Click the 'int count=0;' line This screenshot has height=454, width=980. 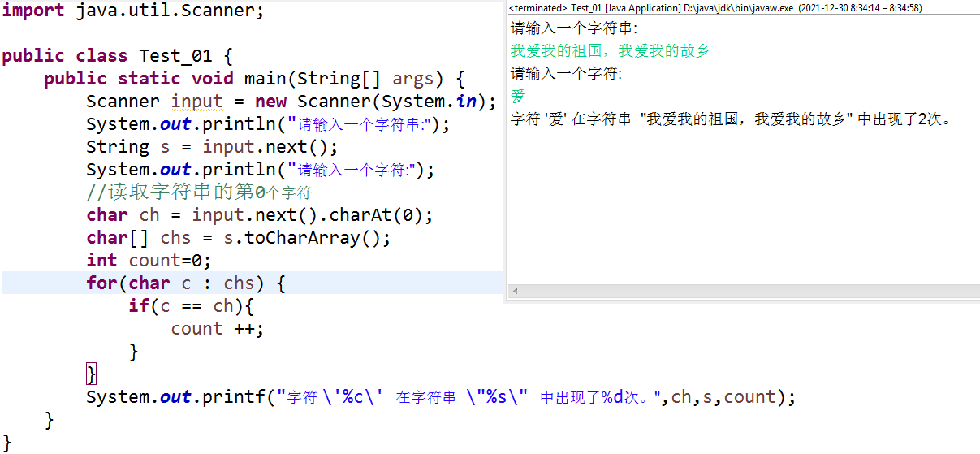(x=149, y=261)
